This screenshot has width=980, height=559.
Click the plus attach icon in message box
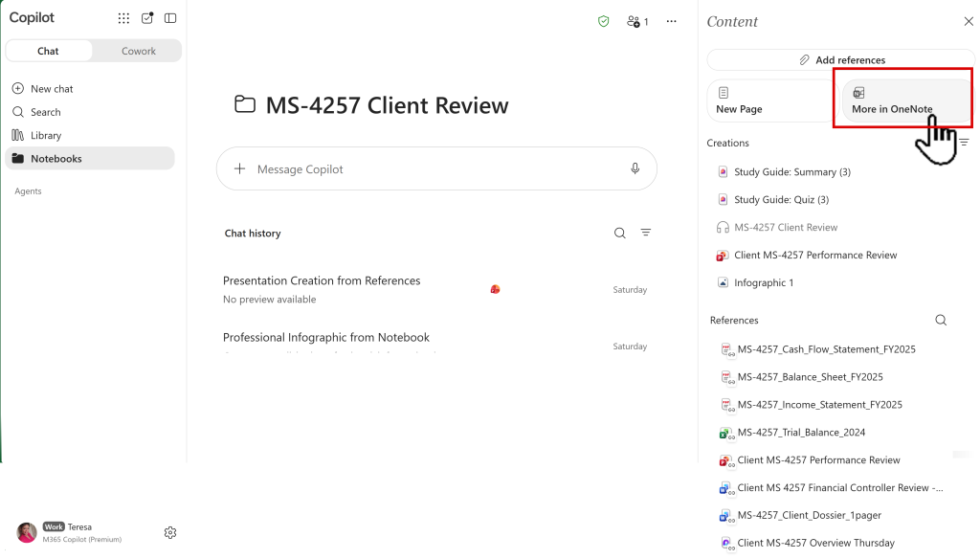[x=239, y=168]
